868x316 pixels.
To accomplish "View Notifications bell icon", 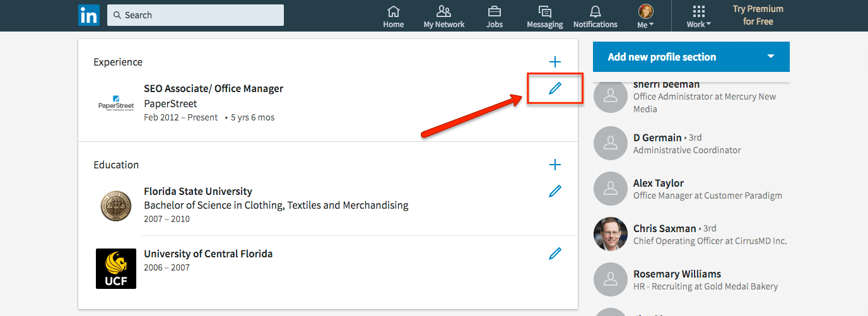I will click(595, 17).
